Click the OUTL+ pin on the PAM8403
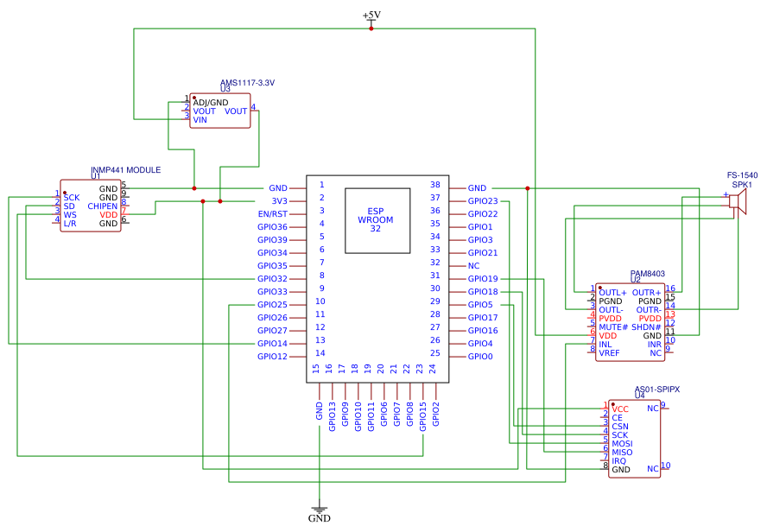767x532 pixels. (x=613, y=293)
